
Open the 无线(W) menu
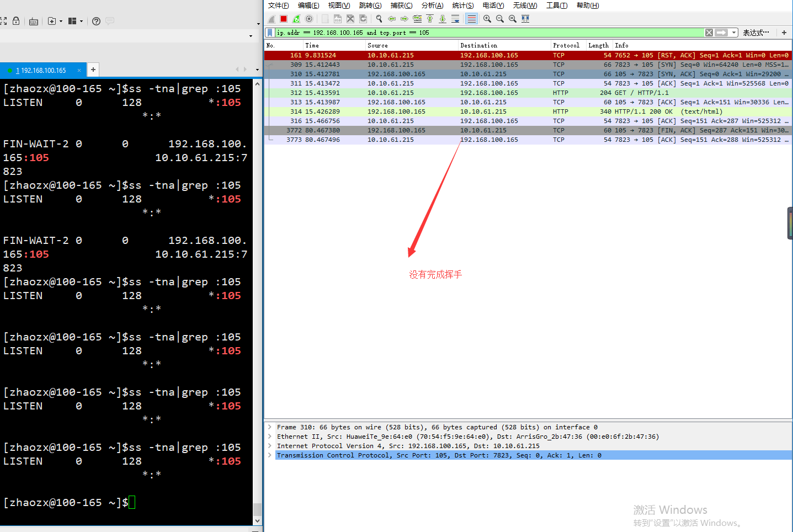[525, 6]
